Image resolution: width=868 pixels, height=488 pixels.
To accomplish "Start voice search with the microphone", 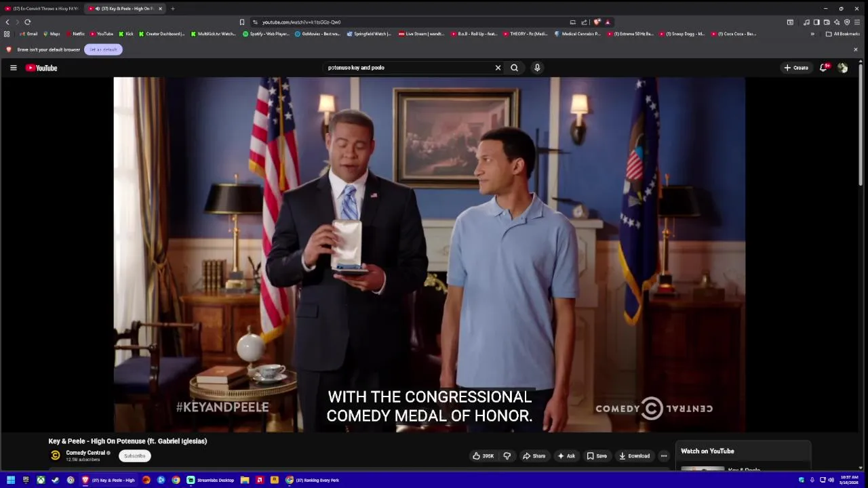I will tap(537, 68).
